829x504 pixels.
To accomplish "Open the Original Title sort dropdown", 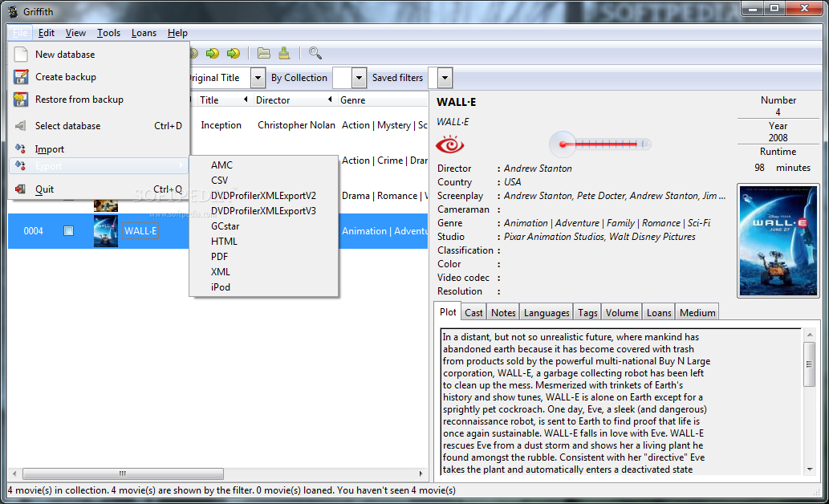I will coord(258,79).
